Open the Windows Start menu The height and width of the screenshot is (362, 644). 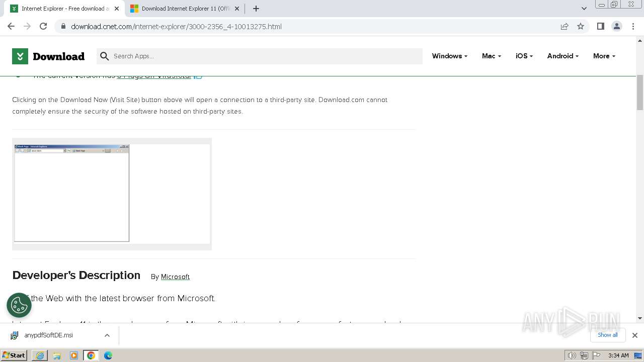click(x=14, y=355)
